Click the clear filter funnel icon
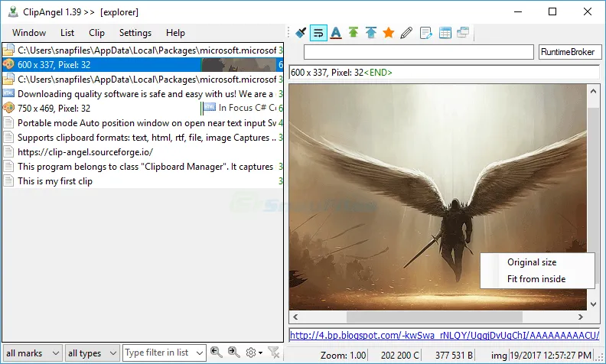Screen dimensions: 606x364 pyautogui.click(x=274, y=353)
